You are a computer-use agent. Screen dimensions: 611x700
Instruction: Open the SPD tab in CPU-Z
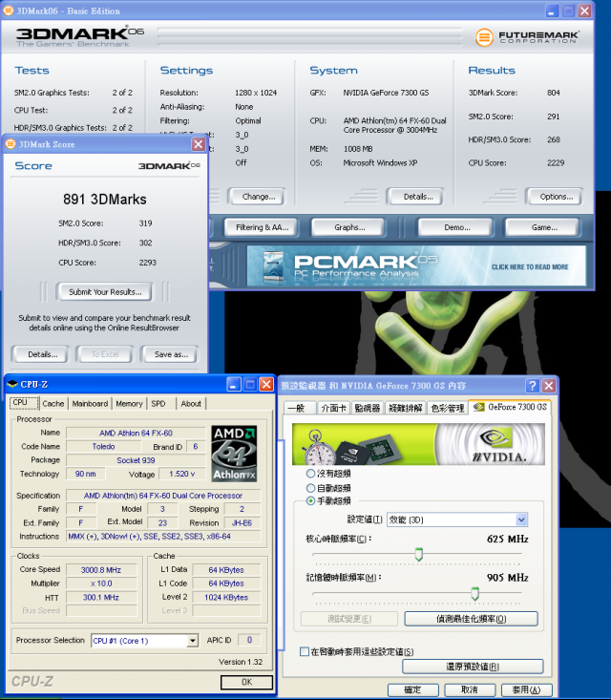click(158, 404)
